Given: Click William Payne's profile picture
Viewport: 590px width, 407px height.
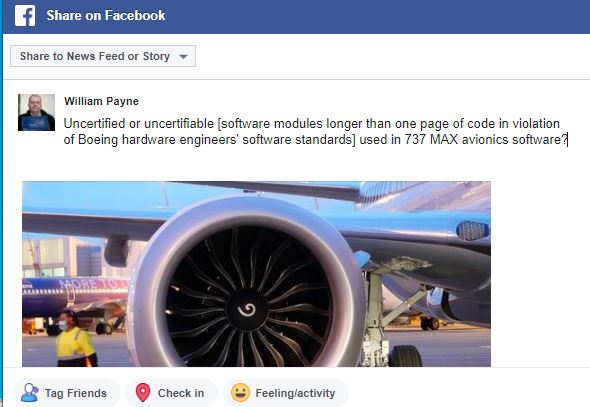Looking at the screenshot, I should point(36,112).
